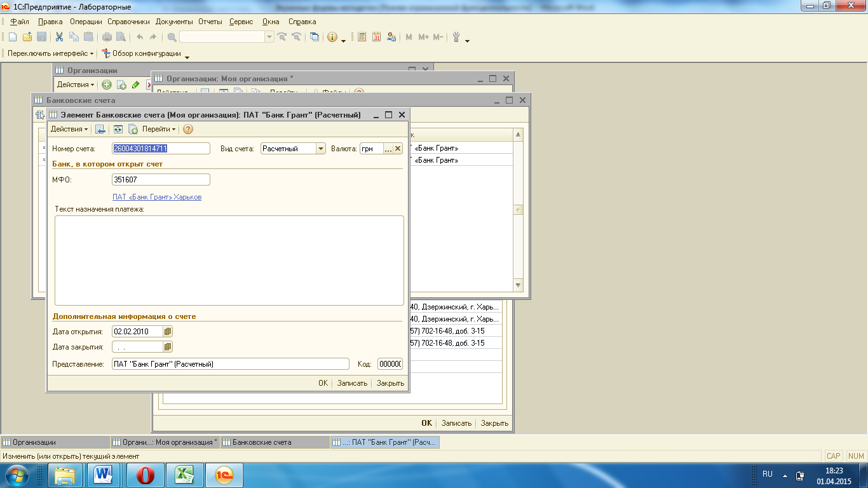868x488 pixels.
Task: Click Записать in Моя организация window
Action: pyautogui.click(x=456, y=423)
